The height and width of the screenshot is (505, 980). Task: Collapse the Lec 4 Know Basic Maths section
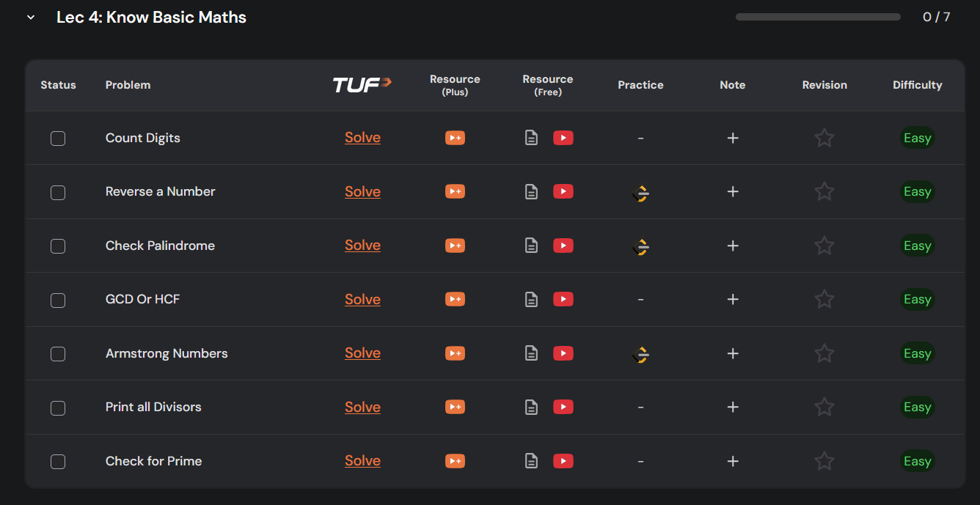[31, 18]
